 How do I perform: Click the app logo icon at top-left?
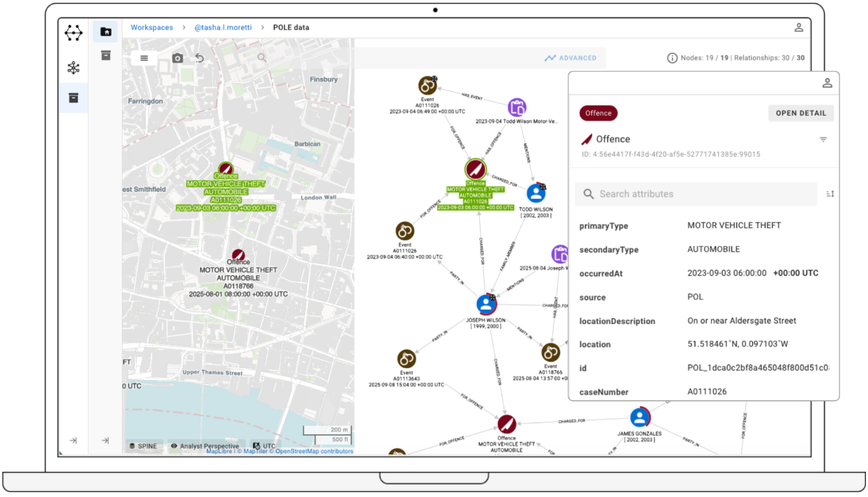pyautogui.click(x=73, y=32)
